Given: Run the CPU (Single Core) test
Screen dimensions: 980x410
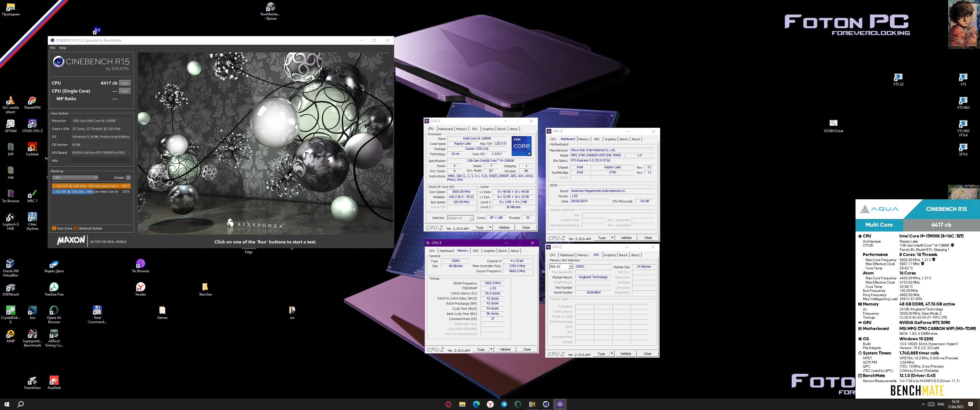Looking at the screenshot, I should pos(125,91).
